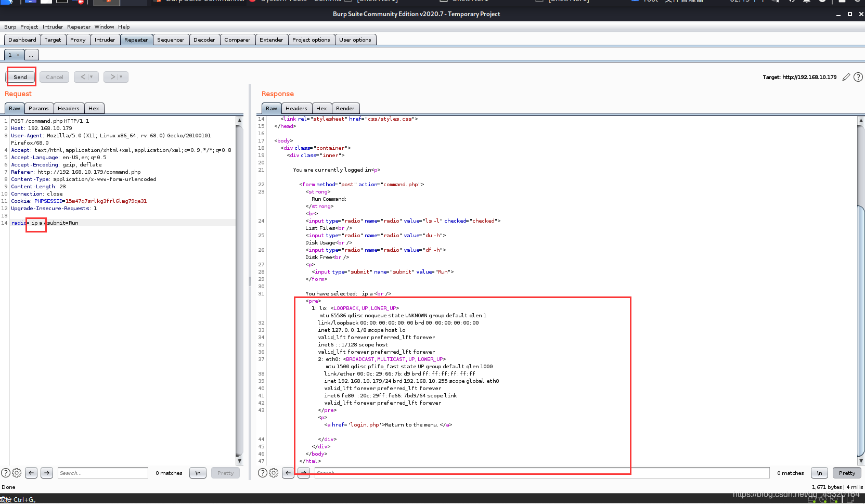Viewport: 865px width, 504px height.
Task: Click response scrollbar up arrow
Action: click(x=861, y=120)
